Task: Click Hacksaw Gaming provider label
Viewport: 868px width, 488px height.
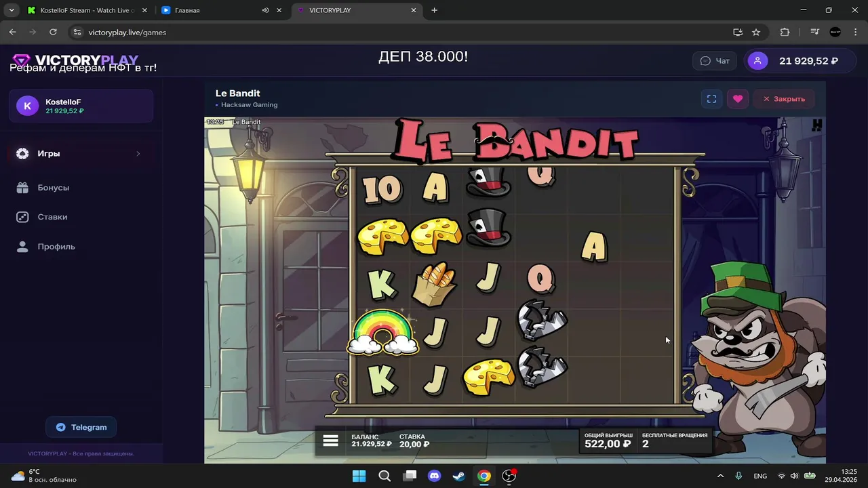Action: click(249, 105)
